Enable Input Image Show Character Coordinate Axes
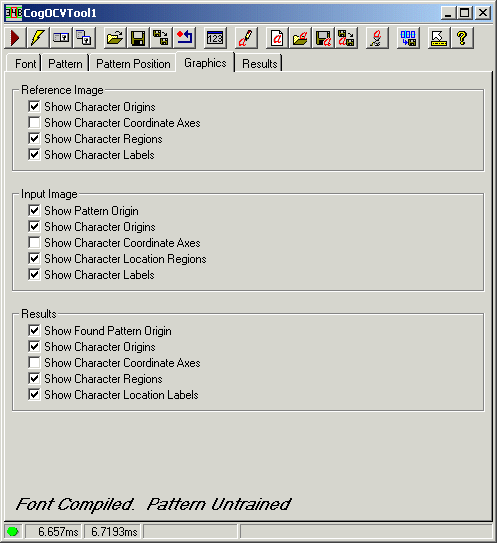497x543 pixels. [x=34, y=242]
